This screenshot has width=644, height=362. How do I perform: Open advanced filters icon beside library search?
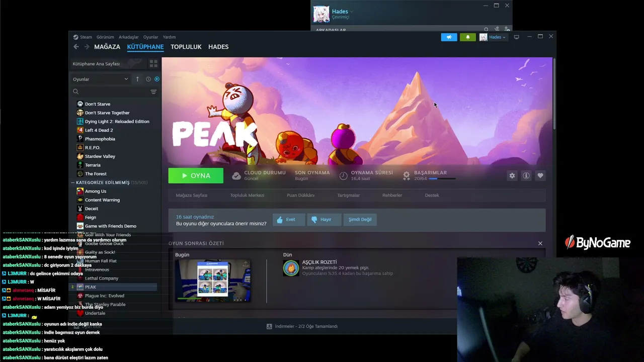click(153, 92)
